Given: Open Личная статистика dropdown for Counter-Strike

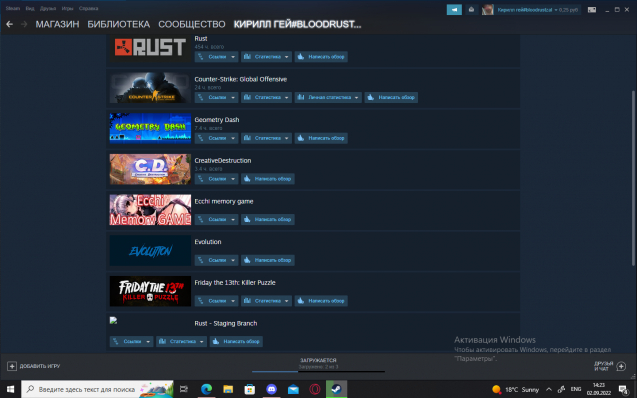Looking at the screenshot, I should point(328,97).
